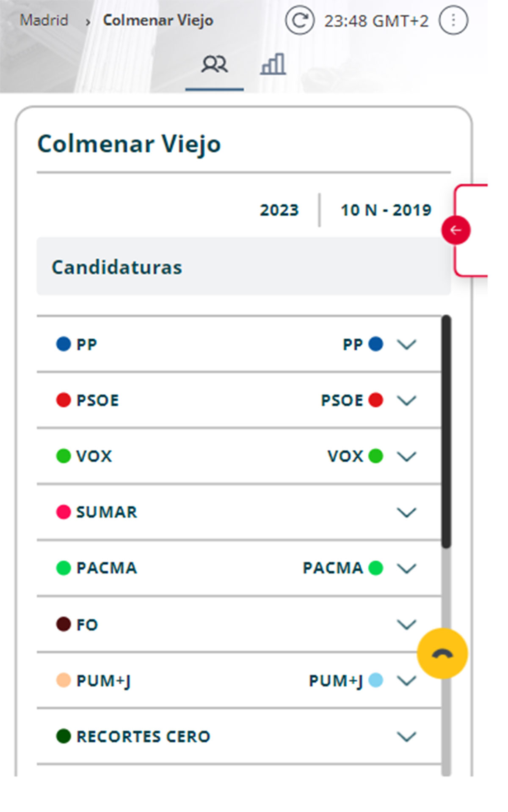The image size is (508, 812).
Task: Expand the PP candidature row
Action: coord(406,344)
